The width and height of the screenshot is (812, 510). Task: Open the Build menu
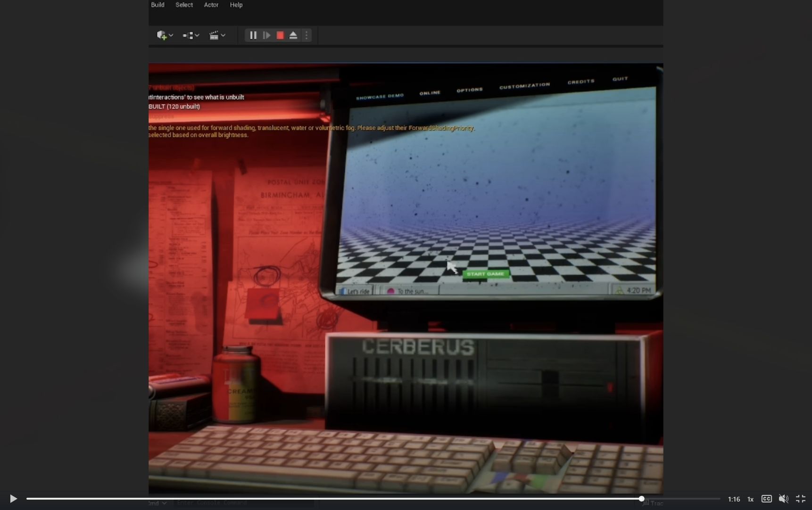coord(157,5)
